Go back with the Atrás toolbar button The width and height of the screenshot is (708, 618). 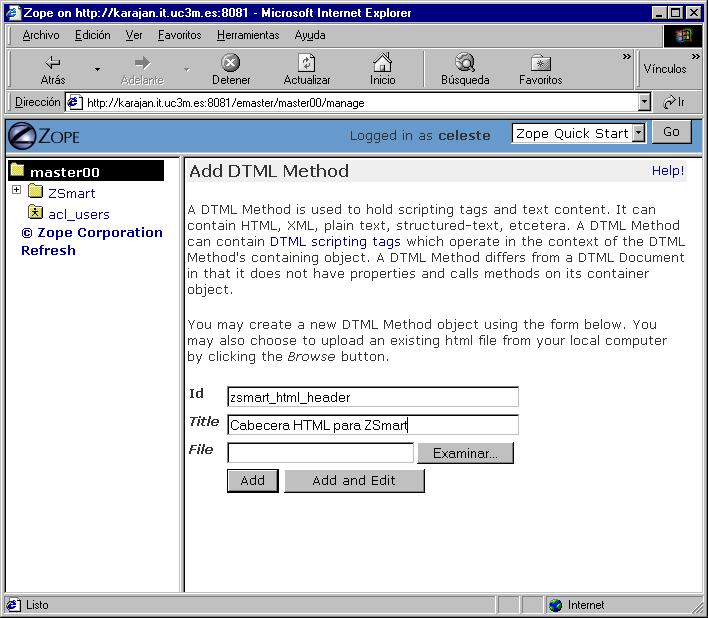53,69
